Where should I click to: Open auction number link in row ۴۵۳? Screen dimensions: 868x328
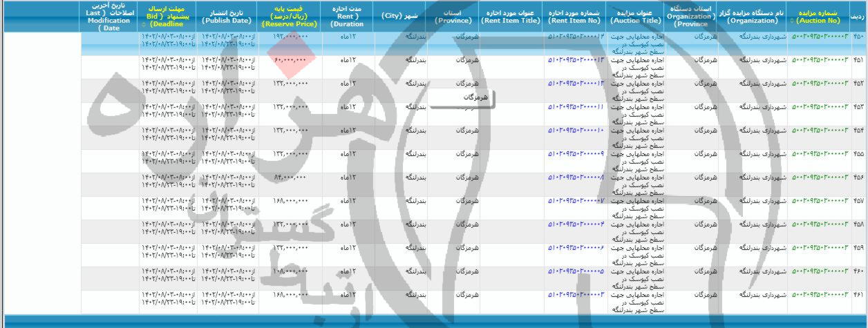point(820,108)
